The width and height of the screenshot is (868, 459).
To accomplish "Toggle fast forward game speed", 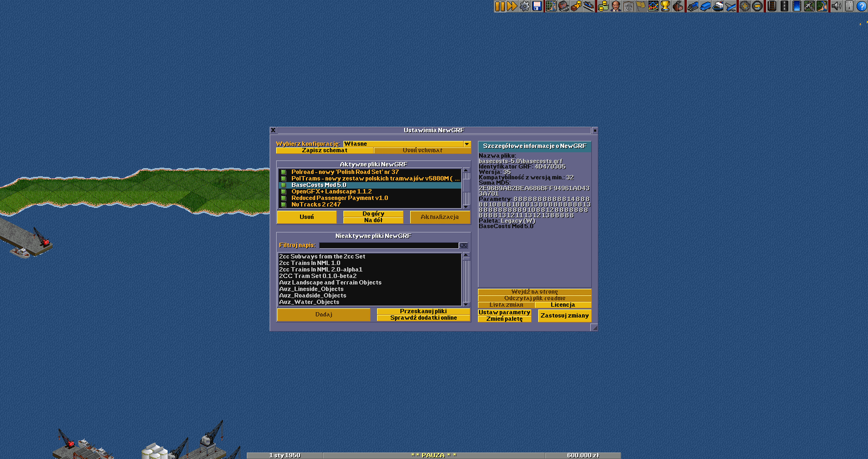I will (x=512, y=6).
